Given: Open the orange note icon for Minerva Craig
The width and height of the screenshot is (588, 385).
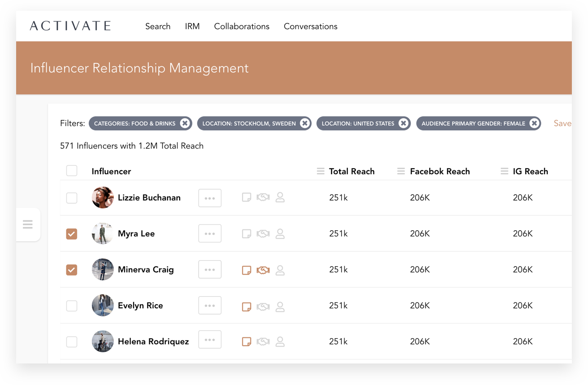Looking at the screenshot, I should 246,270.
